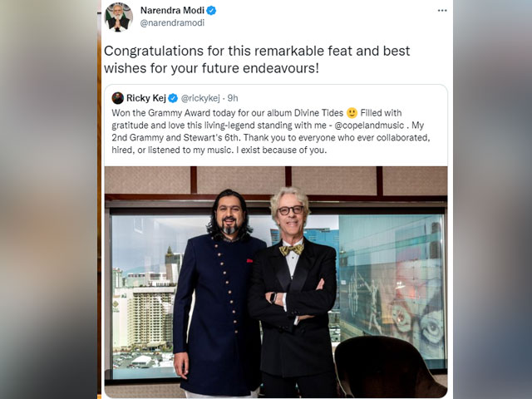Open the Ricky Kej display name
The image size is (532, 399).
tap(146, 98)
